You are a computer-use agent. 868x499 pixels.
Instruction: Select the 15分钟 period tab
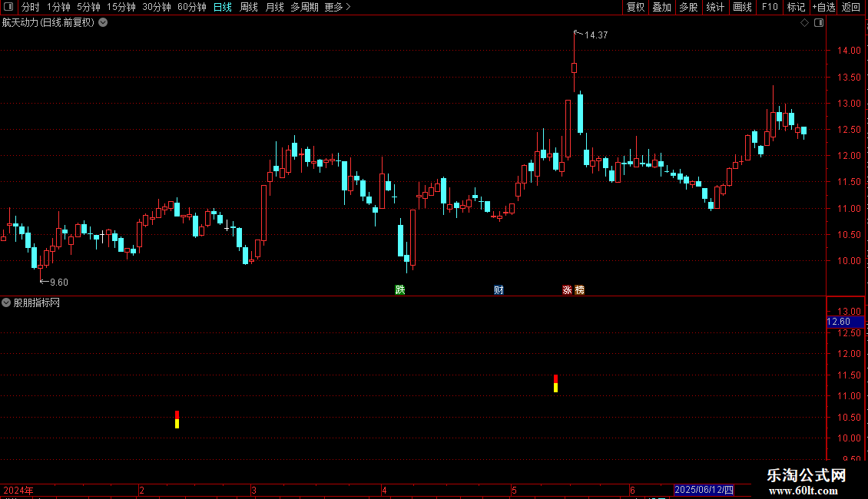pyautogui.click(x=121, y=7)
